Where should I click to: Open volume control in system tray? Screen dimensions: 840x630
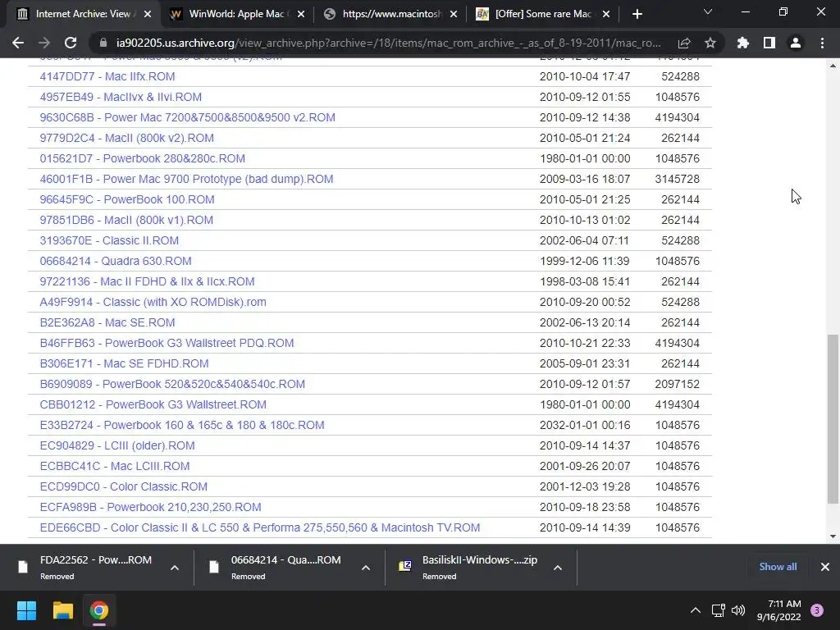coord(738,610)
